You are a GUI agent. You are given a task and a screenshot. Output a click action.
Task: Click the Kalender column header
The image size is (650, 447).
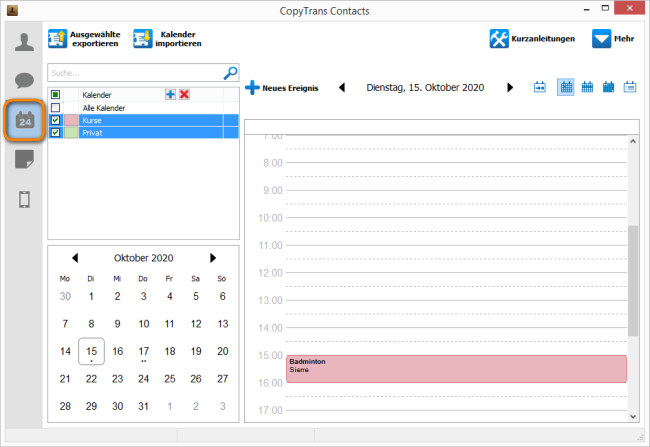tap(97, 95)
